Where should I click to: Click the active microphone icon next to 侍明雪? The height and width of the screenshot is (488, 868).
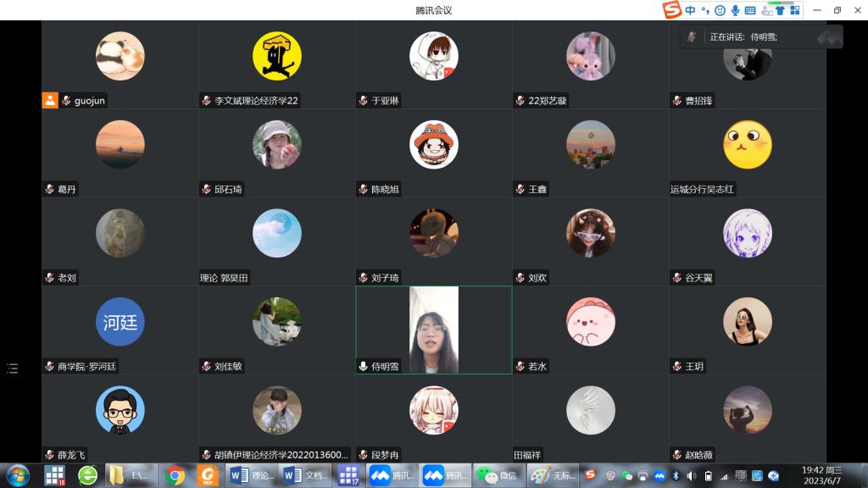tap(364, 367)
